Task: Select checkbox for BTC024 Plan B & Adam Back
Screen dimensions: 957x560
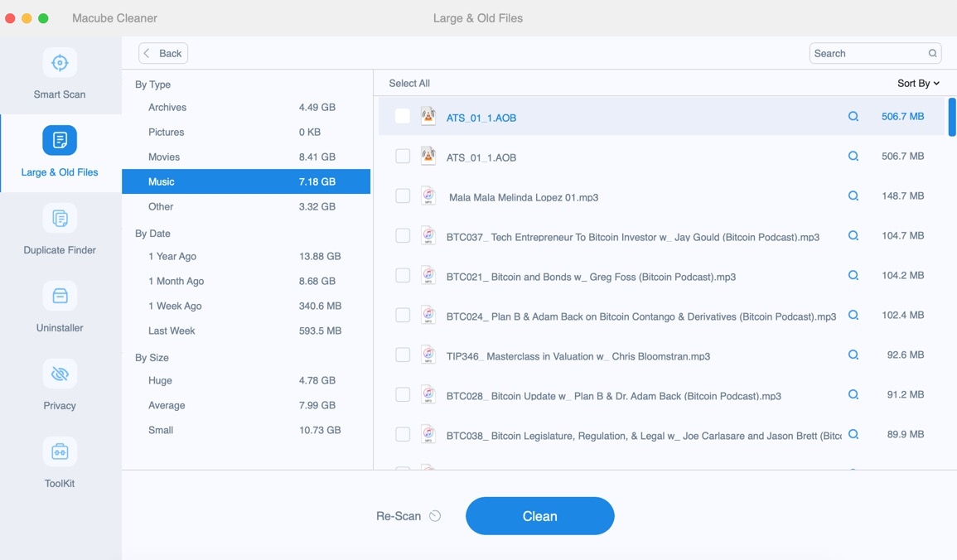Action: (402, 315)
